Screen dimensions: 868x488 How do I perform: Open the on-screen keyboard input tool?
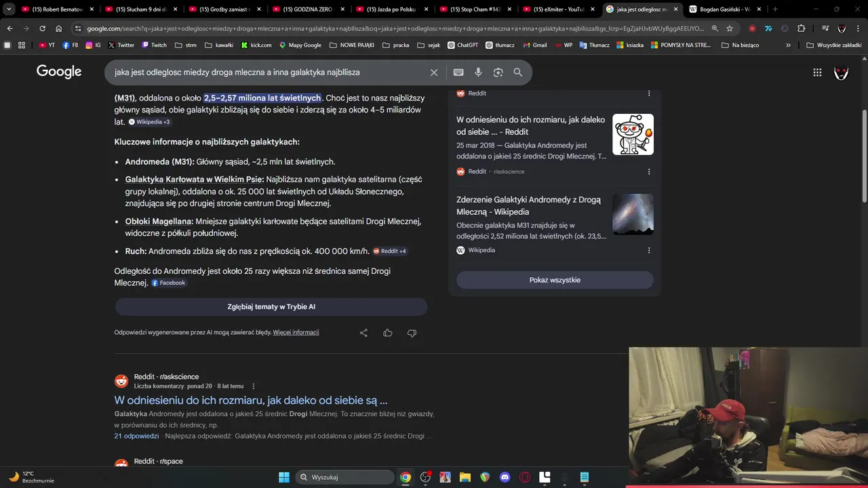(x=458, y=73)
